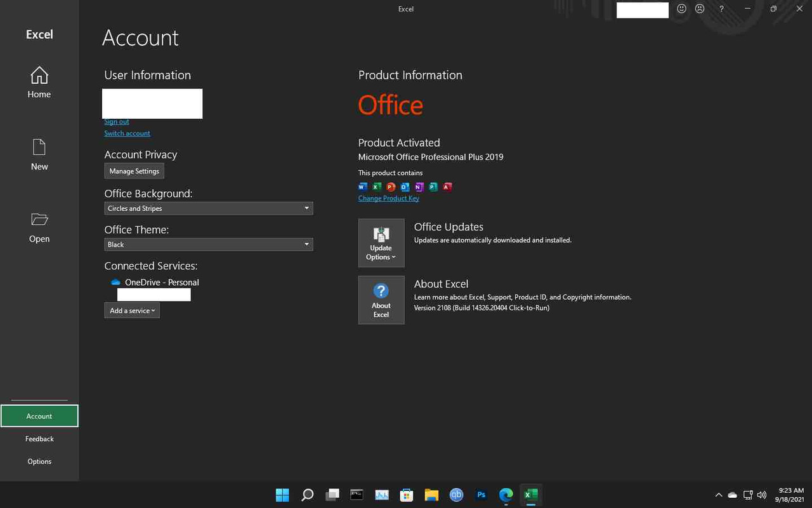
Task: Open File Explorer from taskbar
Action: pyautogui.click(x=431, y=495)
